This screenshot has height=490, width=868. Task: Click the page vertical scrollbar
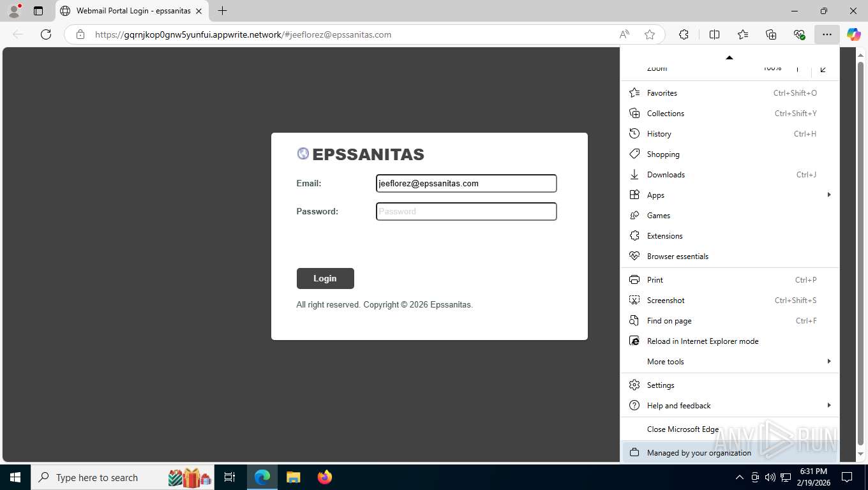pos(860,254)
